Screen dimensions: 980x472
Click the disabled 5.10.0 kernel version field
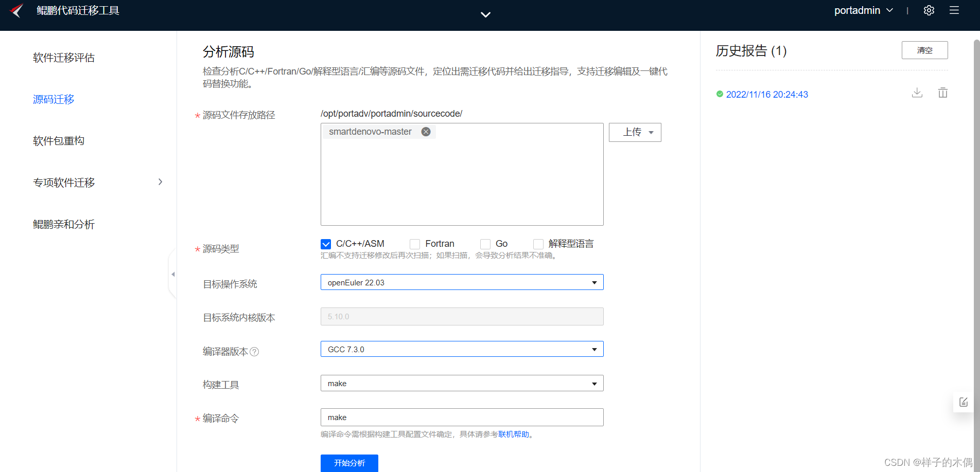click(x=462, y=316)
